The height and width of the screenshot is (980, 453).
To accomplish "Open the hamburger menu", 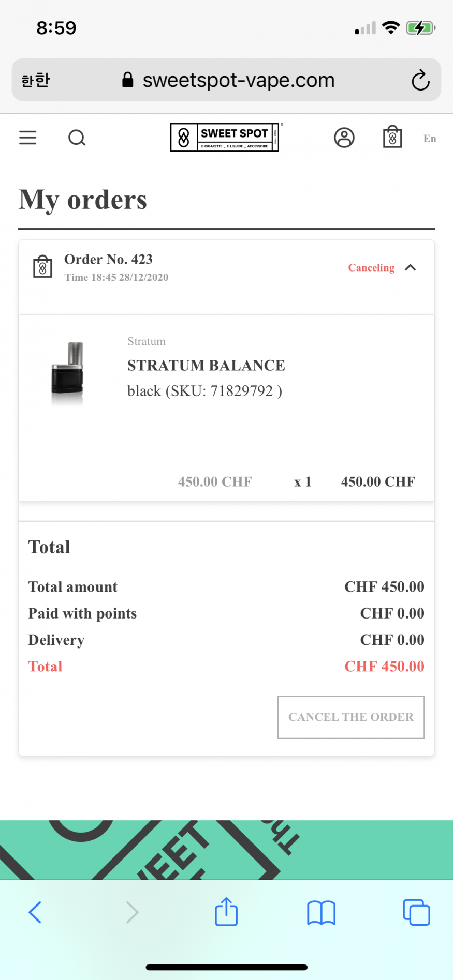I will (28, 138).
